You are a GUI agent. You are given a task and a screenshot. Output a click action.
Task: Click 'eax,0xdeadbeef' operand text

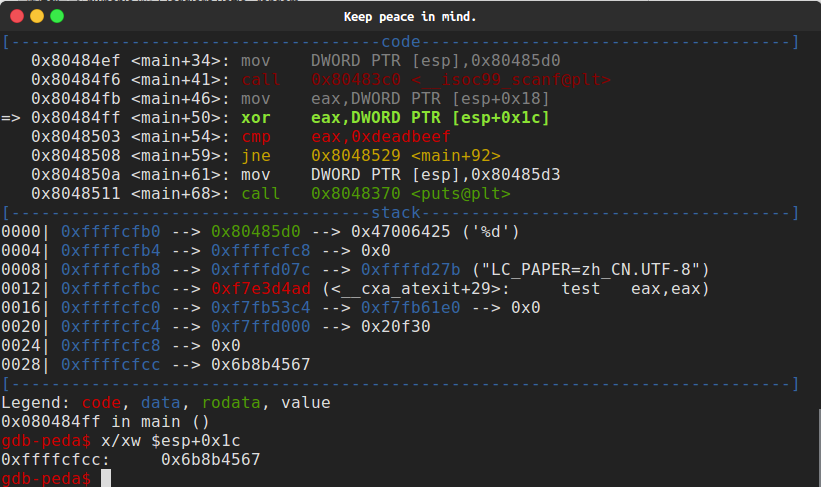[x=381, y=137]
